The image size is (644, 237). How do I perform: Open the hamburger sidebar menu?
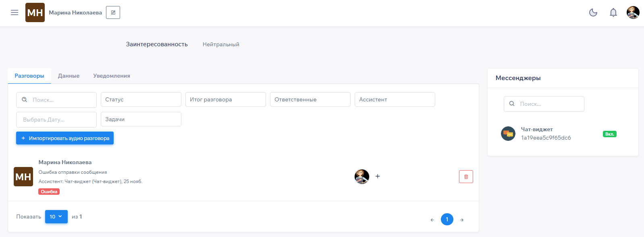pyautogui.click(x=15, y=12)
